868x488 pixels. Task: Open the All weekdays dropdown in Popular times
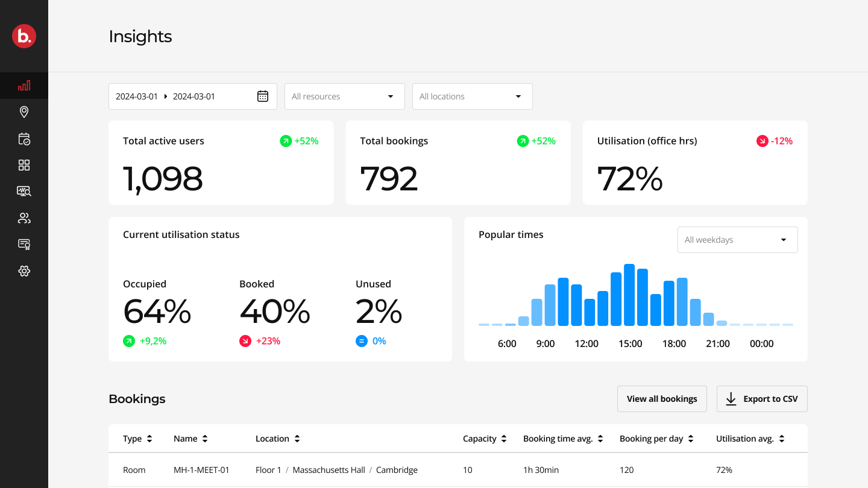(737, 239)
